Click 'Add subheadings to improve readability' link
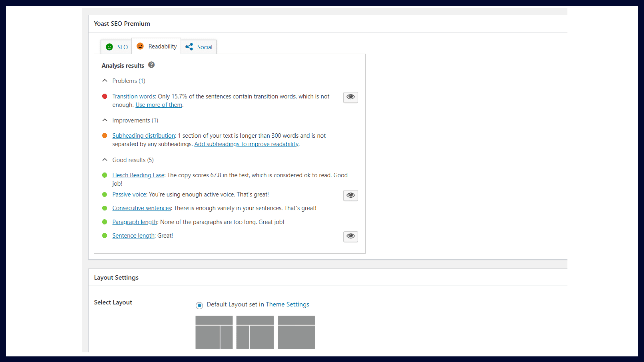Viewport: 644px width, 362px height. (246, 144)
